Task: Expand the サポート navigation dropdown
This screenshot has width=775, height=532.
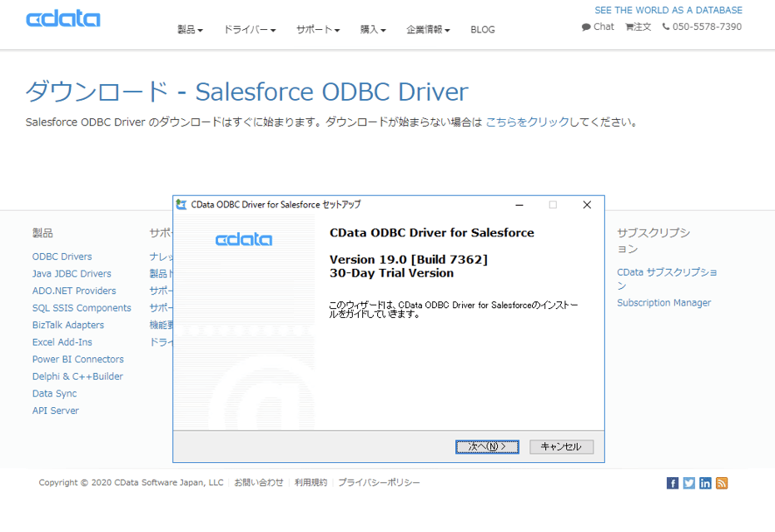Action: 318,30
